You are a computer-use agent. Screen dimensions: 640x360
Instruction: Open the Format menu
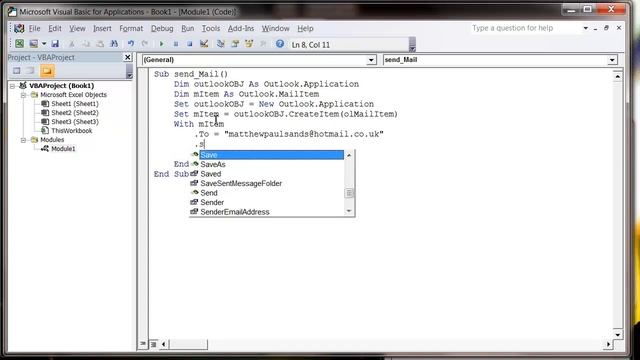coord(131,29)
